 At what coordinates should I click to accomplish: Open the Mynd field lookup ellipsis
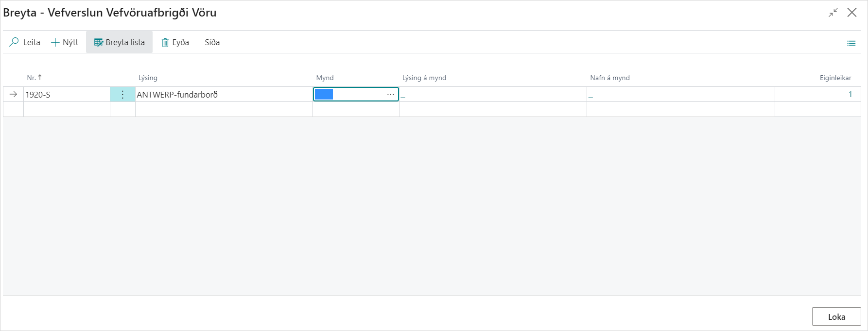[x=390, y=95]
